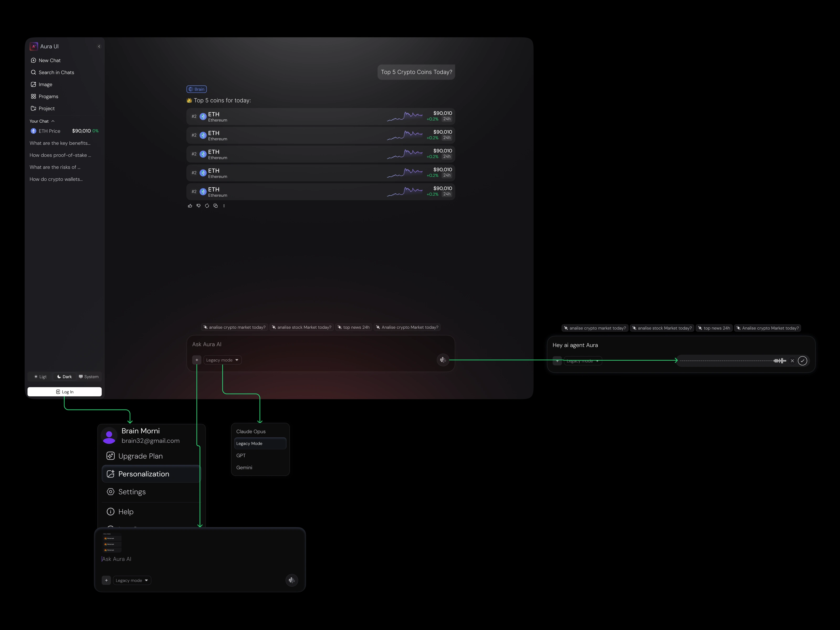Switch theme to Ligt mode
840x630 pixels.
click(40, 377)
